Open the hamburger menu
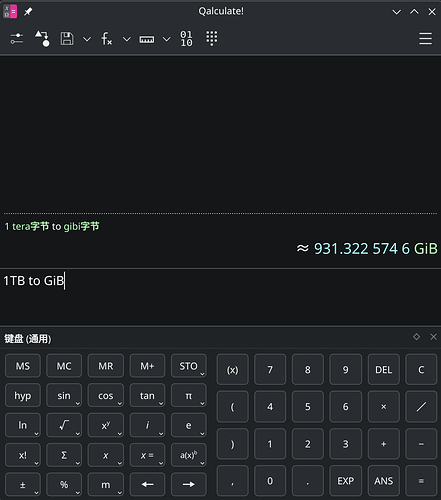441x500 pixels. 425,39
